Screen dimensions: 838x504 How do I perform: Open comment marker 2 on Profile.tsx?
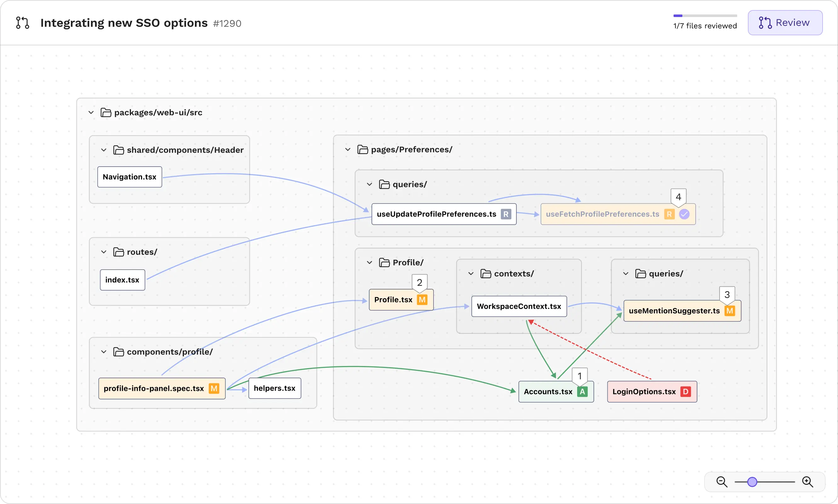(x=420, y=282)
